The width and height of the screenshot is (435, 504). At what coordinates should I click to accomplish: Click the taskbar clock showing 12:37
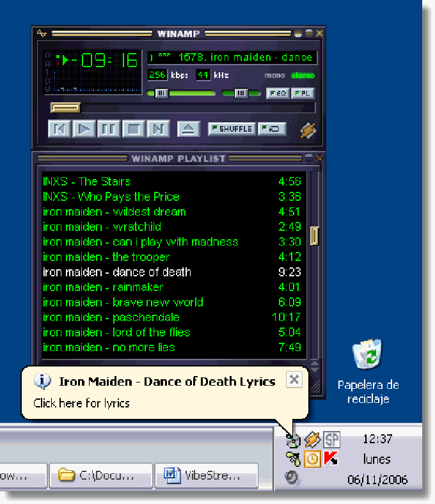[x=377, y=439]
